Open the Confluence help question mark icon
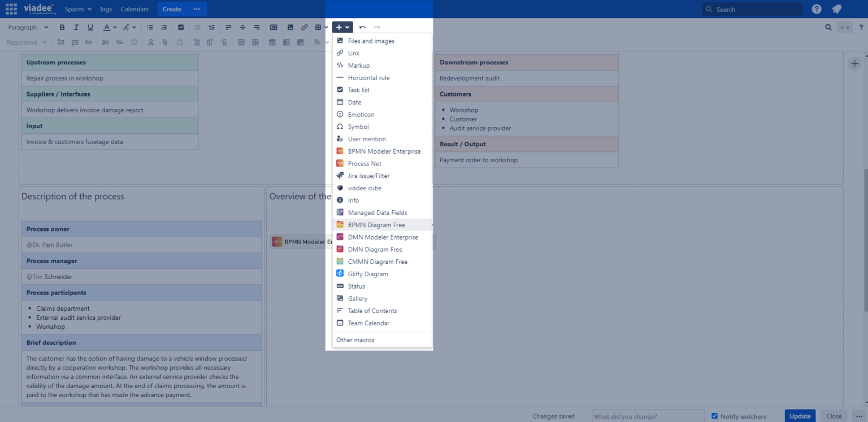Screen dimensions: 868x422 pyautogui.click(x=816, y=8)
